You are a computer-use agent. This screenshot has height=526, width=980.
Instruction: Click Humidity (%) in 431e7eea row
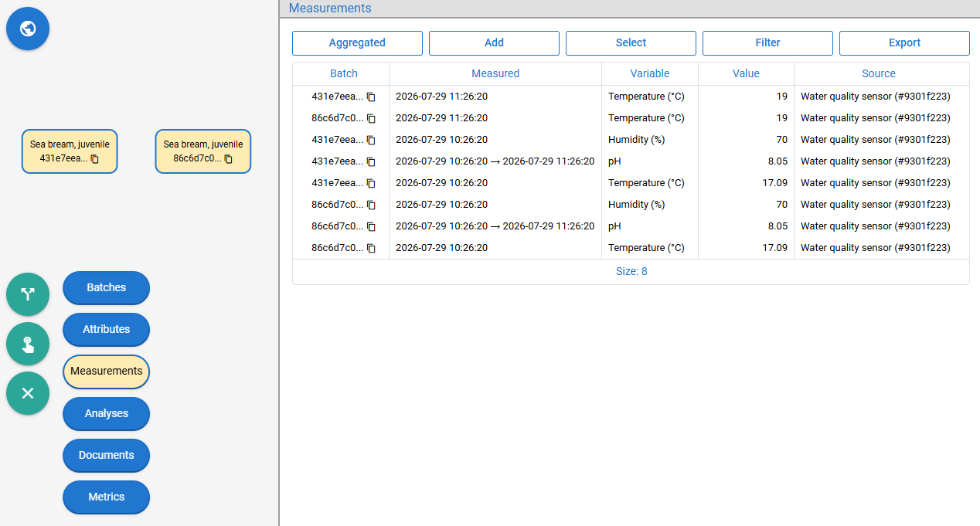[636, 140]
